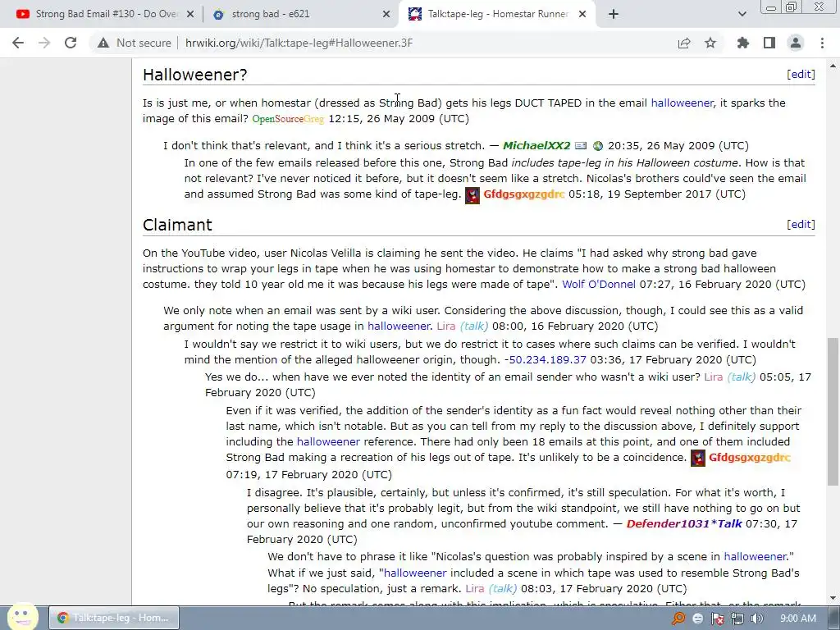
Task: Open Gfdgsgxgzgdrc link dated 17 February 2020
Action: [x=750, y=458]
